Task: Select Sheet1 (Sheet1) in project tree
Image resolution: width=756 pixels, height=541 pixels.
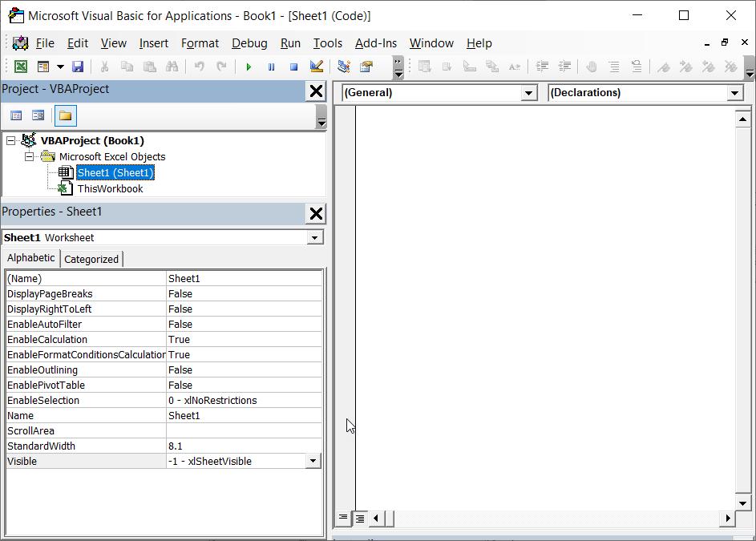Action: click(x=115, y=172)
